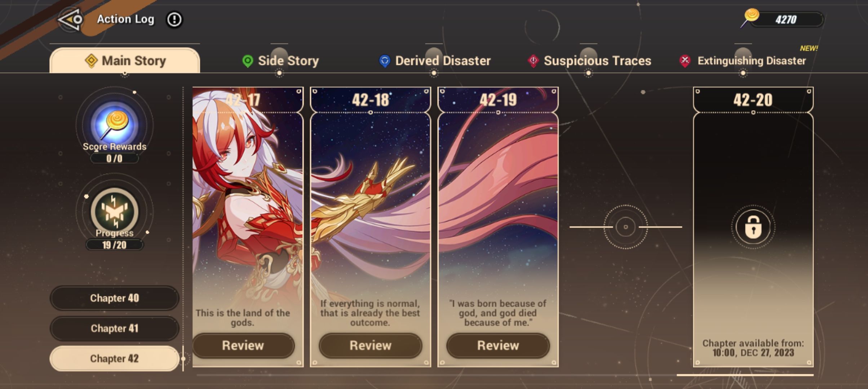Screen dimensions: 868x389
Task: Click the yellow Main Story diamond icon
Action: [91, 61]
